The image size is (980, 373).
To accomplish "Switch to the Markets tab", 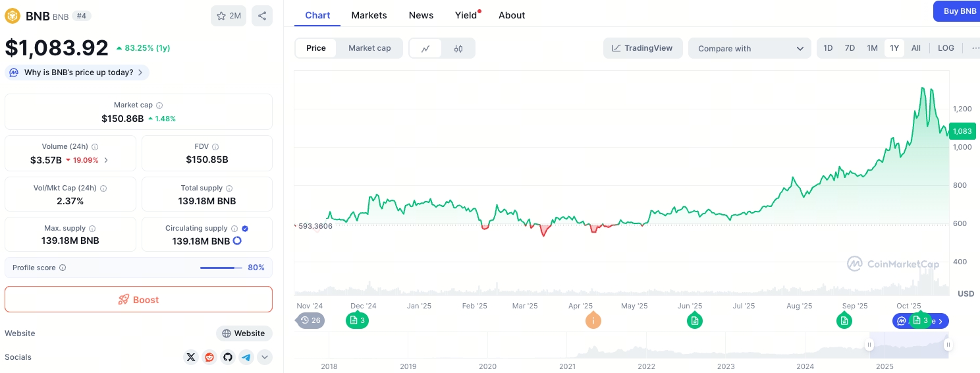I will [x=369, y=15].
